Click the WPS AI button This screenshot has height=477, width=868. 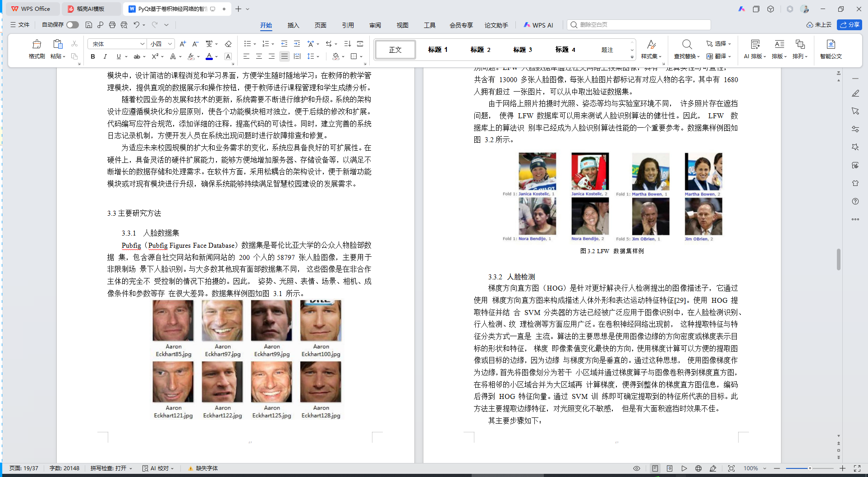[538, 25]
